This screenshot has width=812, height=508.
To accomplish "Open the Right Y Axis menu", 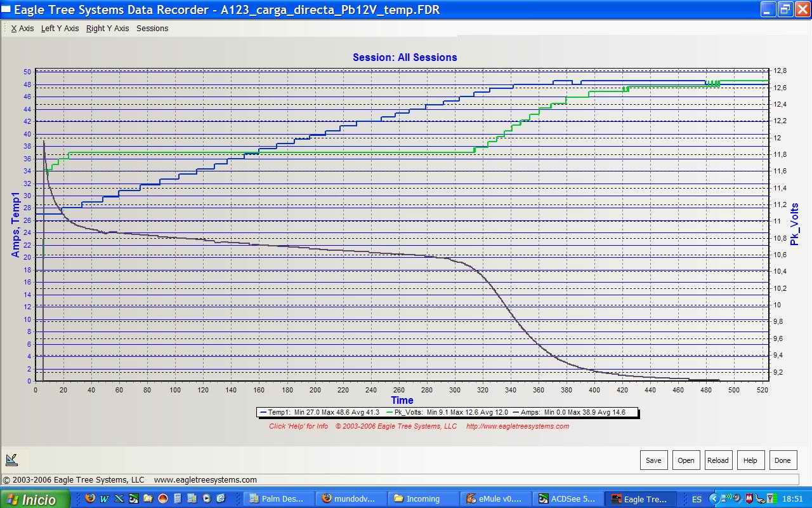I will pos(107,29).
